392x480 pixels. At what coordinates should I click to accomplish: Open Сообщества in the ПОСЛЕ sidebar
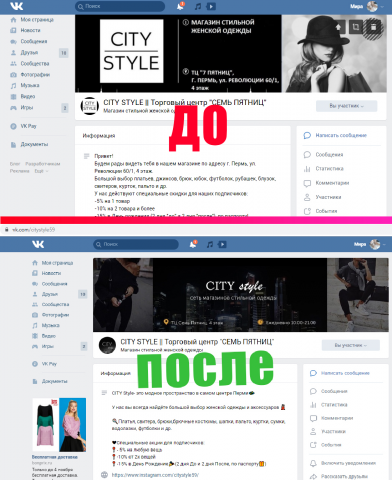click(x=50, y=305)
